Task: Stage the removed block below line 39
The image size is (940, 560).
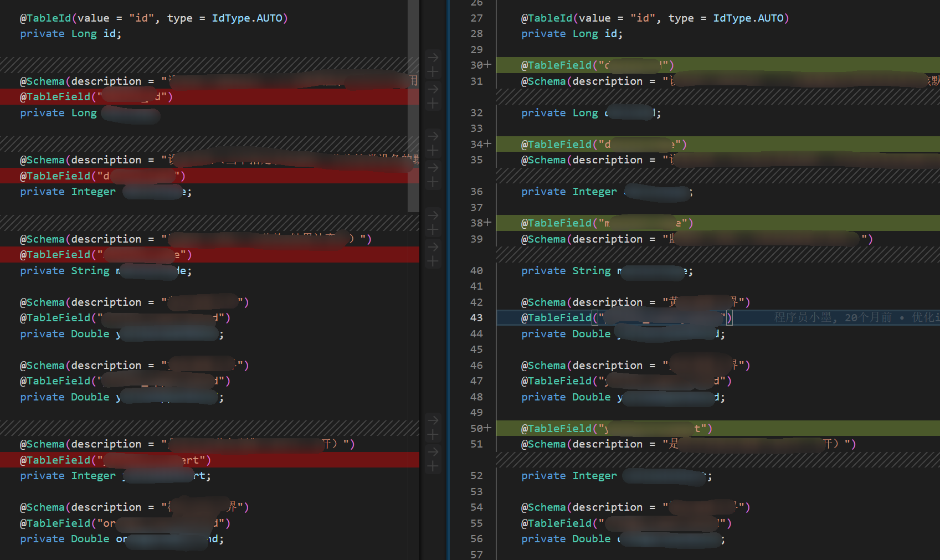Action: pyautogui.click(x=433, y=261)
